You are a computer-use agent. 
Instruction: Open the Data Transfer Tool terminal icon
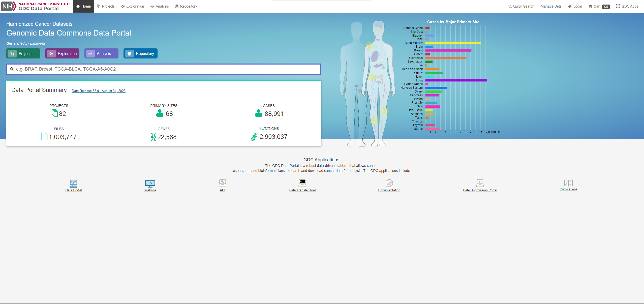pos(302,183)
